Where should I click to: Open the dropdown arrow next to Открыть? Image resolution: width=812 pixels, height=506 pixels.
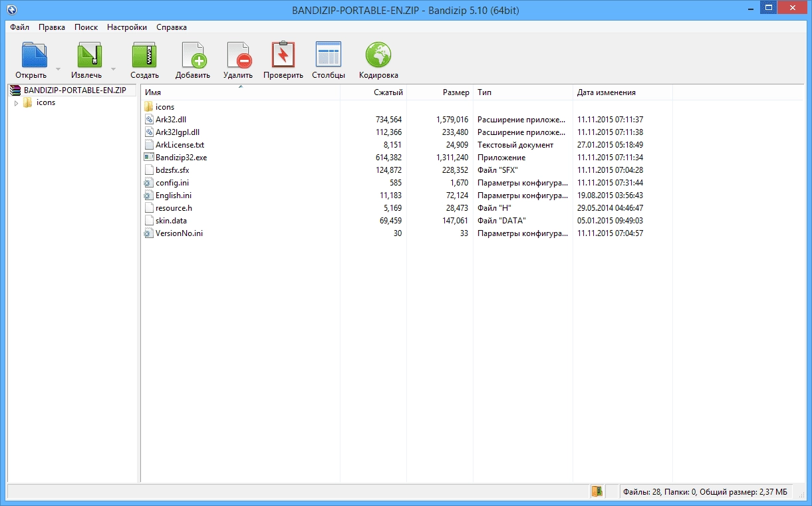(58, 68)
